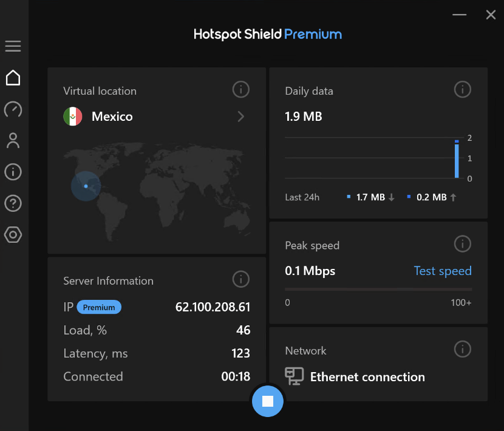Click the Last 24h label
Image resolution: width=504 pixels, height=431 pixels.
[x=302, y=197]
